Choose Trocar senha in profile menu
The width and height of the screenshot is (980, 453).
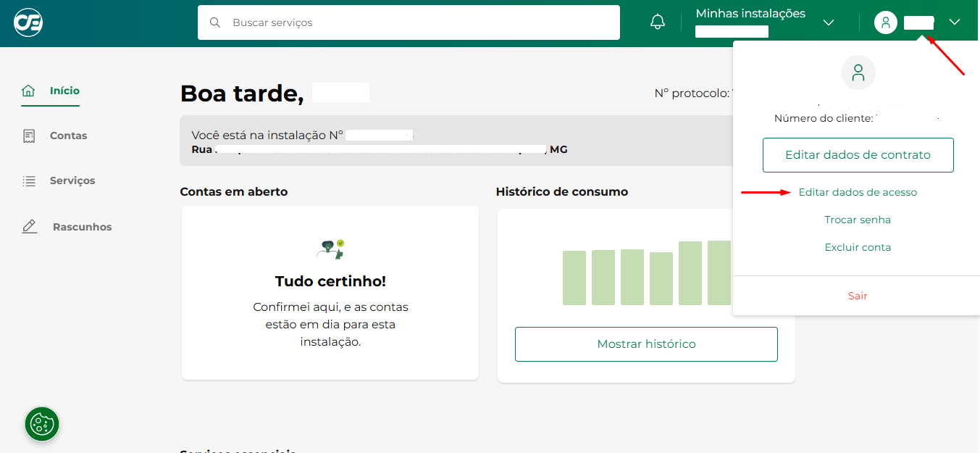pos(858,220)
